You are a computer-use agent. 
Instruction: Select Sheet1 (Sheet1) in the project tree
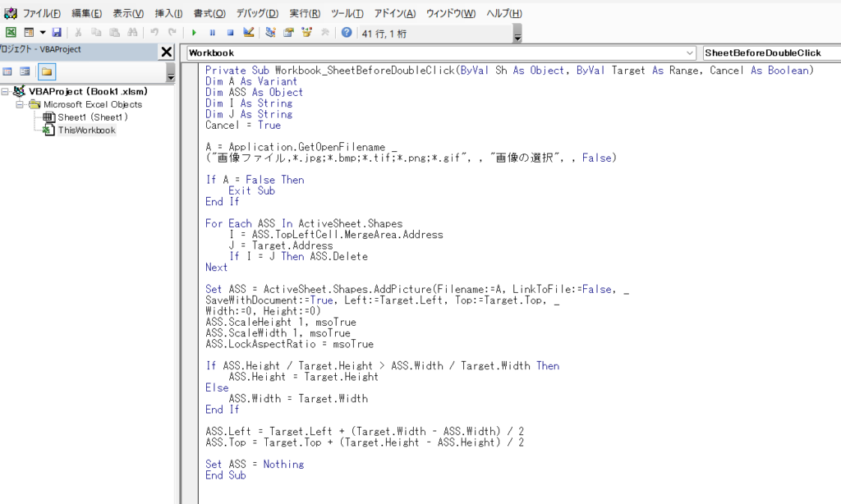coord(92,117)
